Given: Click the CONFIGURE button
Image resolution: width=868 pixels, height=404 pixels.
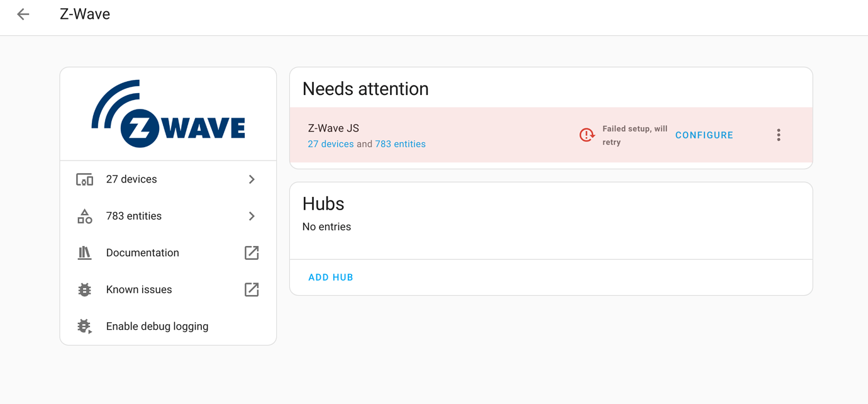Looking at the screenshot, I should (x=704, y=135).
